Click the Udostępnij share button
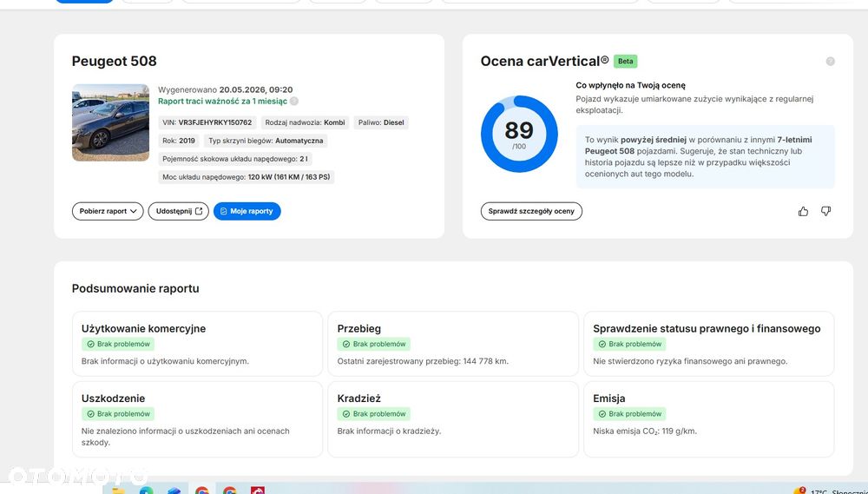 point(178,211)
